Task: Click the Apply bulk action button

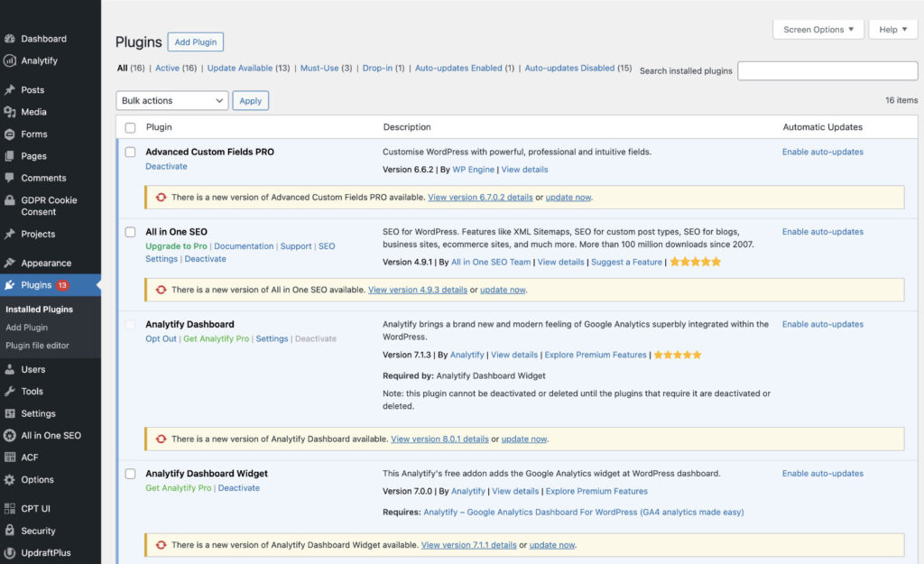Action: (251, 101)
